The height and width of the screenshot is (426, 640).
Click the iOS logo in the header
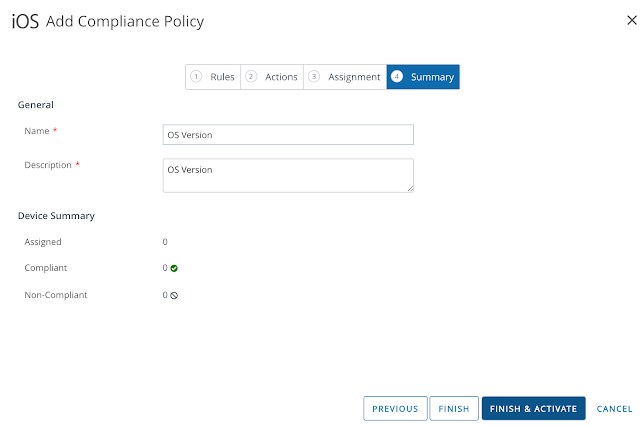(x=24, y=22)
